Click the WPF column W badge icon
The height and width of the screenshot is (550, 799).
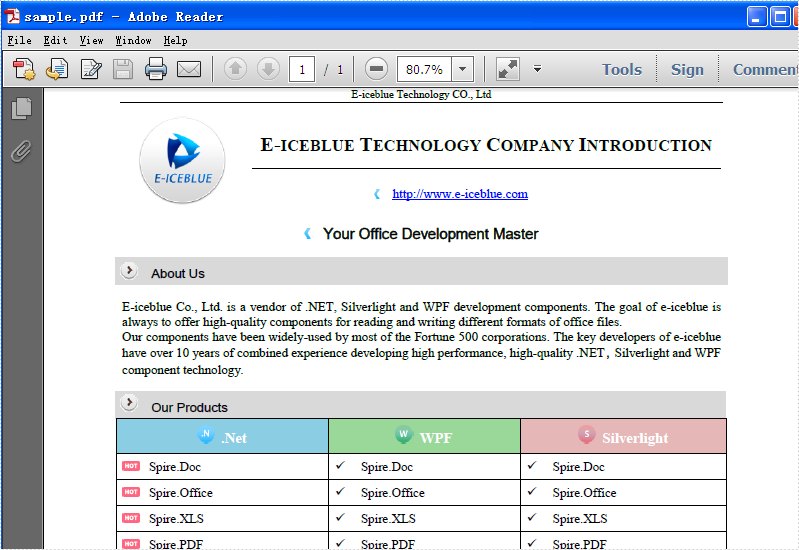point(404,435)
